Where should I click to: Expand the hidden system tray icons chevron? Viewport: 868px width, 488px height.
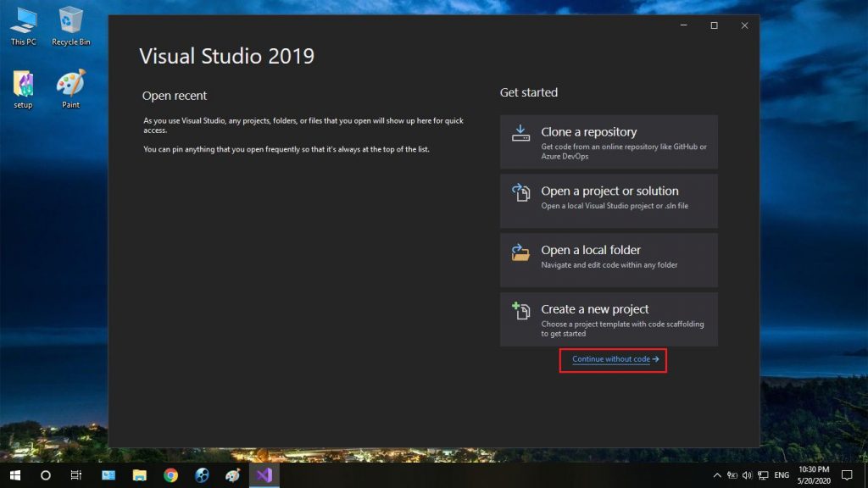[717, 475]
